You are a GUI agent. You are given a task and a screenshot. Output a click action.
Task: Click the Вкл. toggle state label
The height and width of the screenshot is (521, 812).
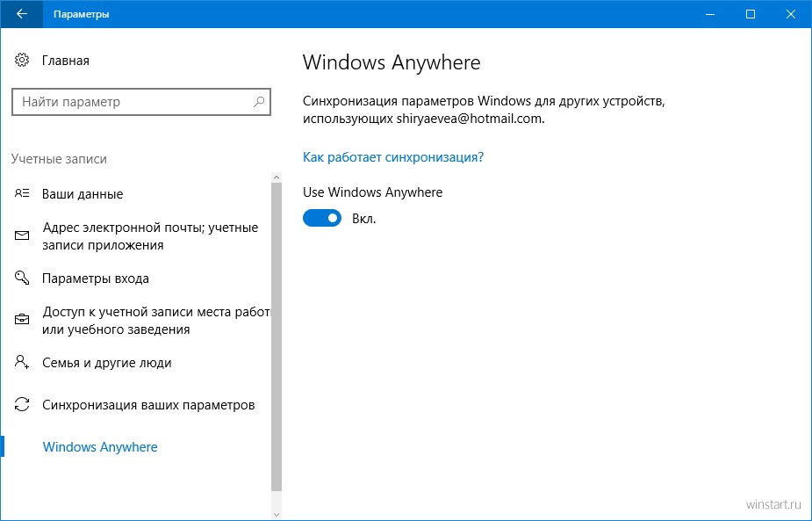(x=364, y=219)
